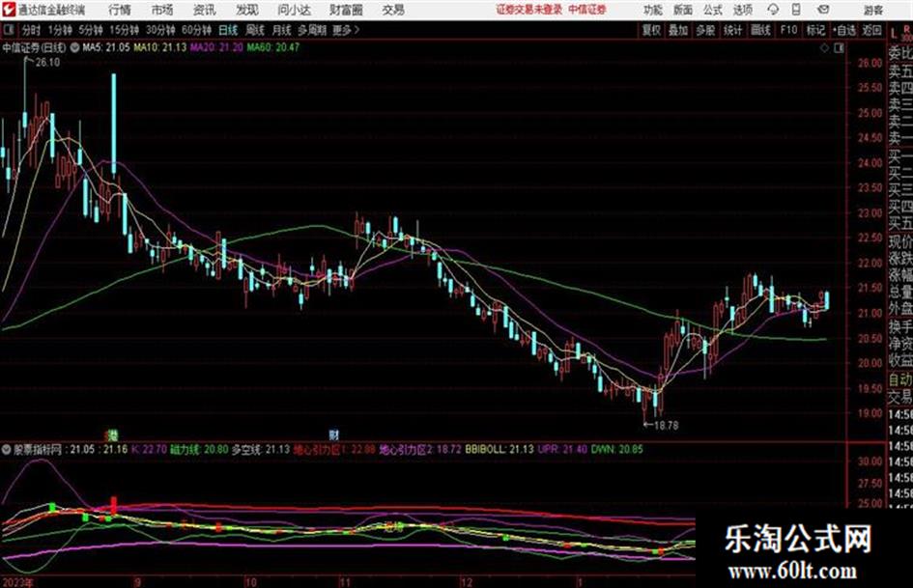Open the 版面 menu

682,10
